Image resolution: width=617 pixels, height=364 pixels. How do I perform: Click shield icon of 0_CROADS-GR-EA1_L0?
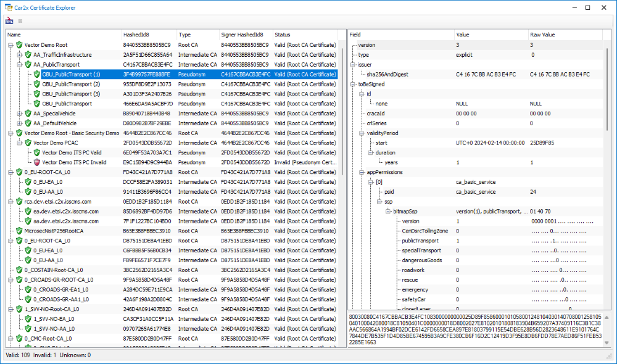point(28,289)
